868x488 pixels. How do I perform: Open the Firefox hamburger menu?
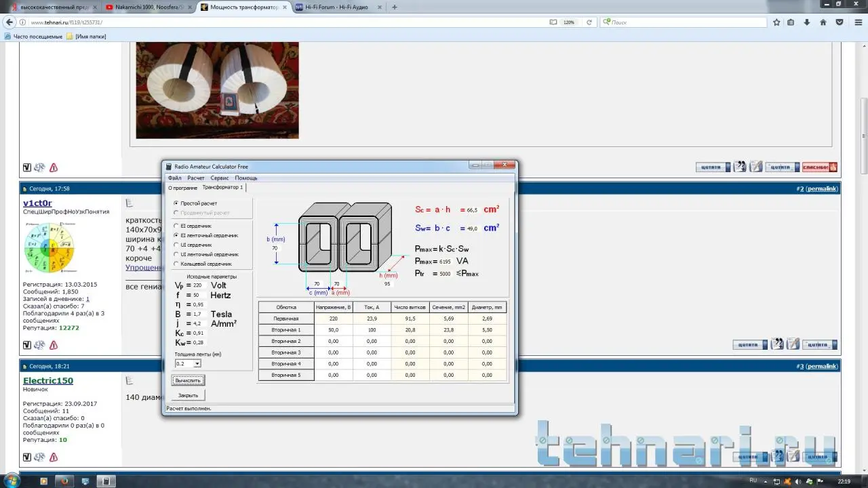[x=856, y=22]
